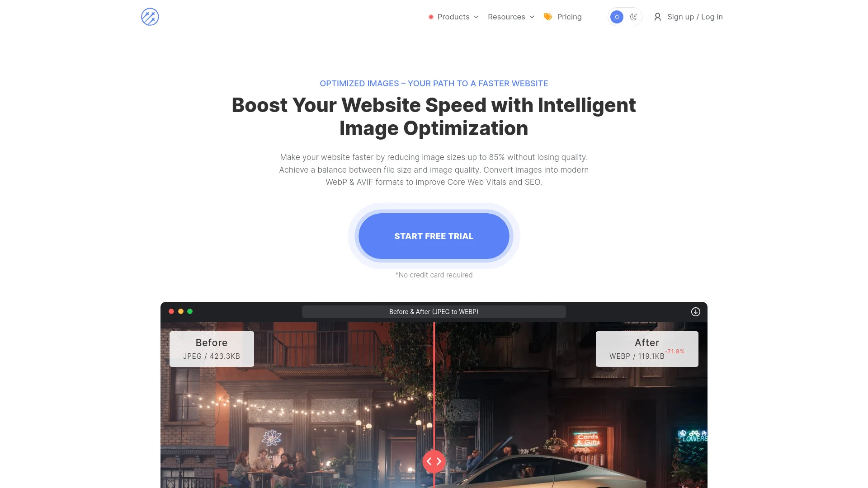Image resolution: width=868 pixels, height=488 pixels.
Task: Click the download icon in preview
Action: click(696, 312)
